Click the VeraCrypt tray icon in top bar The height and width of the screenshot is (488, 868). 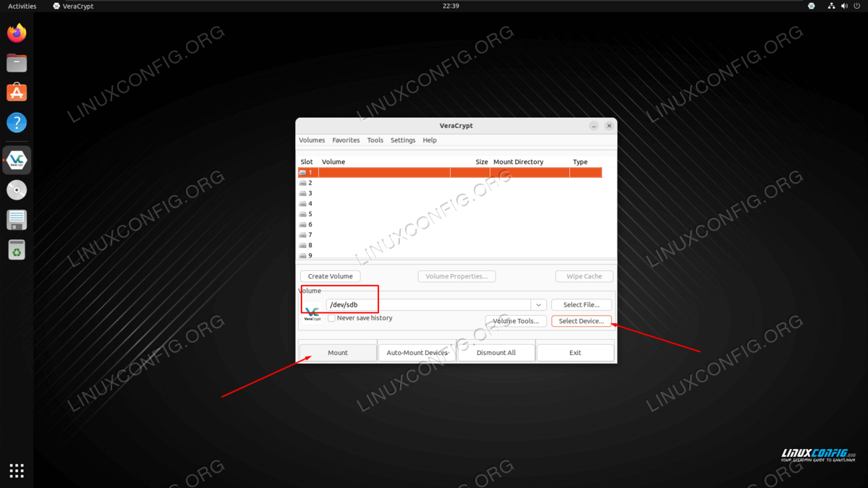click(812, 6)
